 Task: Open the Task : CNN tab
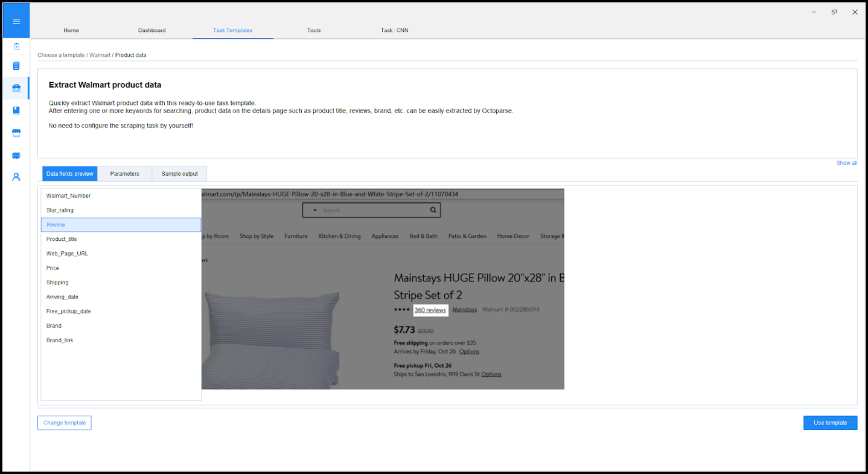tap(394, 30)
